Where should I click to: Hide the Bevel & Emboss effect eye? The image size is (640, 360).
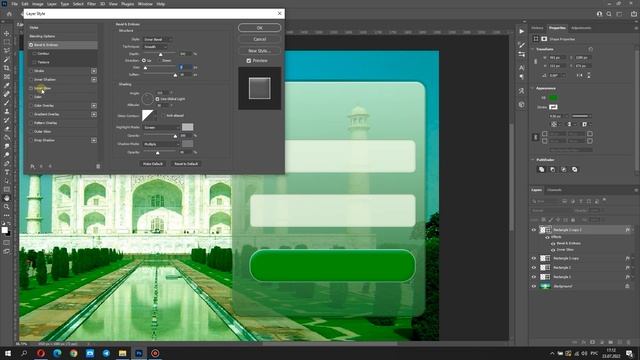point(553,244)
